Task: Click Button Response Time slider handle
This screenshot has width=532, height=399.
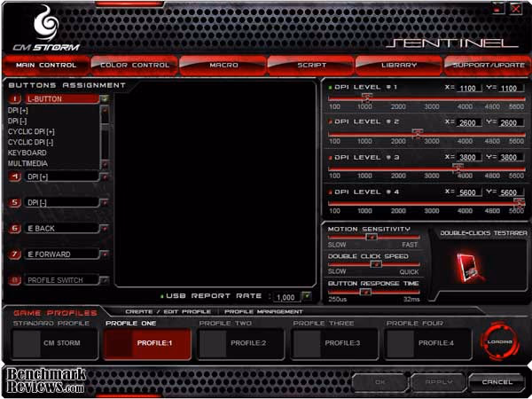Action: (365, 292)
